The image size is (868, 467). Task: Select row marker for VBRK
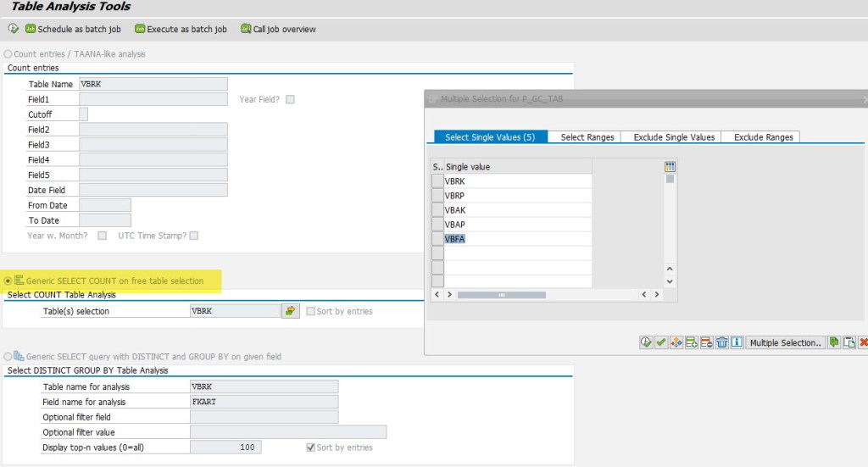[437, 181]
